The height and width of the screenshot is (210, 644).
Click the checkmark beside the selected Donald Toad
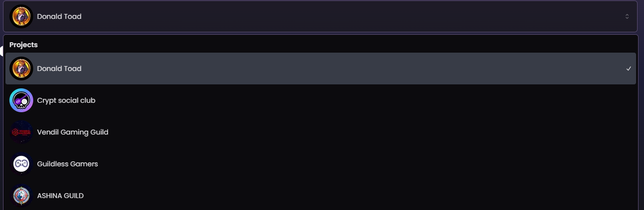point(629,69)
